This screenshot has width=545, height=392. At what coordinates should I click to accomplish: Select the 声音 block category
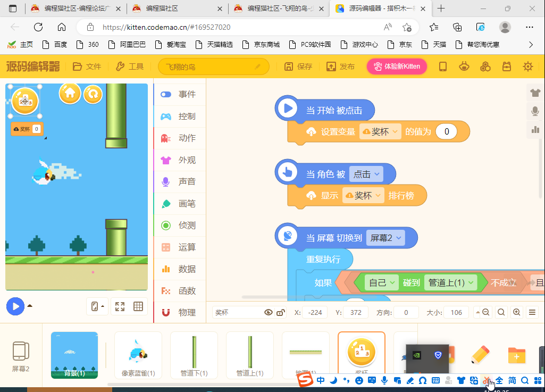tap(180, 181)
